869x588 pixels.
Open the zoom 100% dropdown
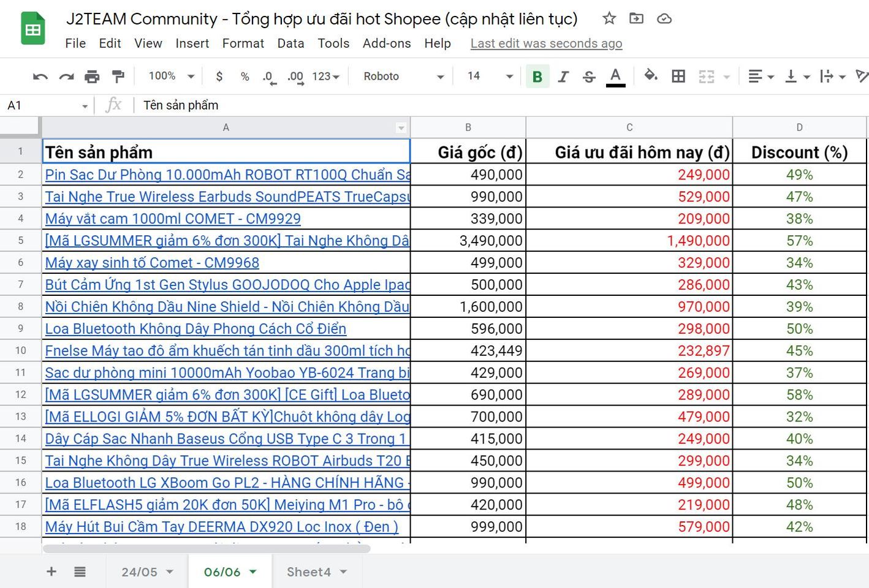coord(171,76)
